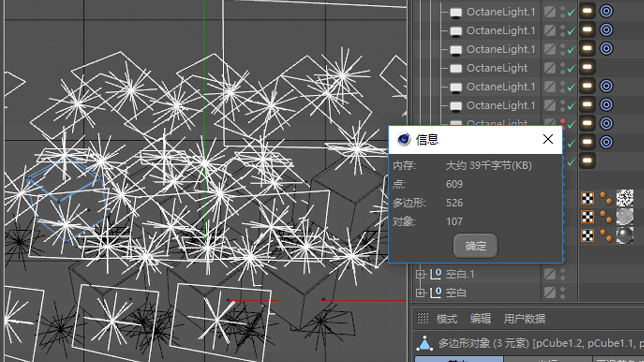Open the 编辑 menu in attributes panel
This screenshot has width=644, height=362.
(480, 318)
